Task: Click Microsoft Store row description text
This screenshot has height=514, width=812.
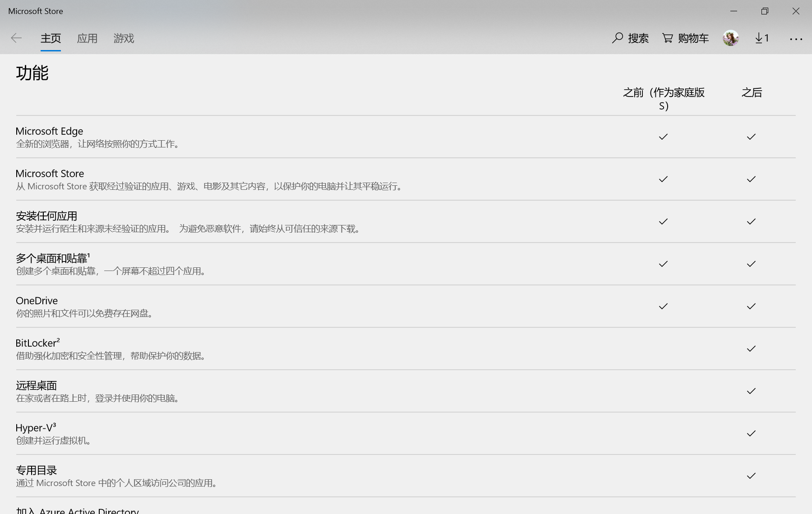Action: point(210,186)
